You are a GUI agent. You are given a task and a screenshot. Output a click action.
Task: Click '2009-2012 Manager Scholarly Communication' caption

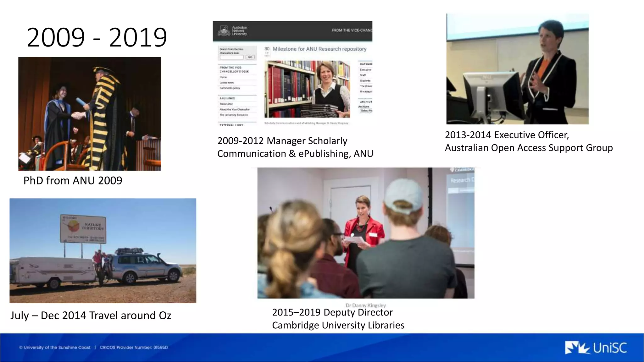[x=295, y=147]
